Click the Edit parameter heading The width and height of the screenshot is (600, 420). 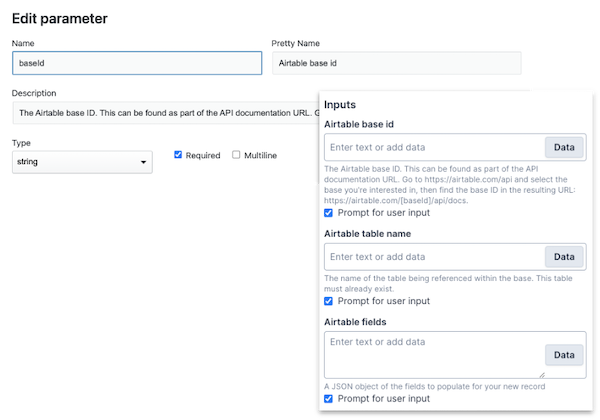coord(60,19)
